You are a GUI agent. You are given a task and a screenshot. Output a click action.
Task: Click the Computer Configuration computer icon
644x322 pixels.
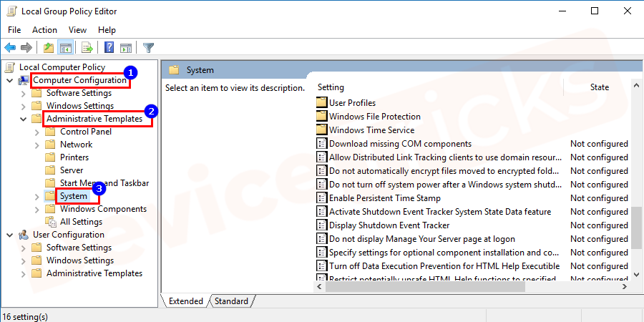(x=24, y=80)
